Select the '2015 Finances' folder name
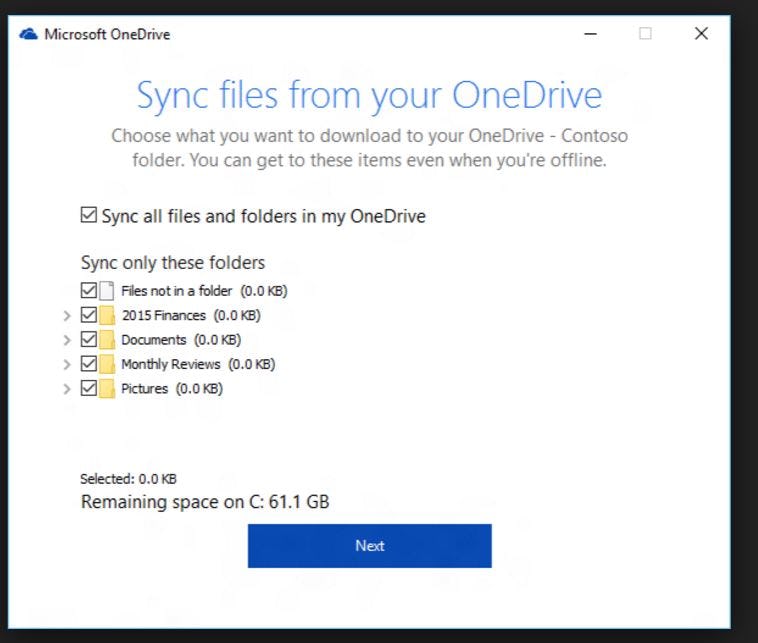 tap(164, 315)
